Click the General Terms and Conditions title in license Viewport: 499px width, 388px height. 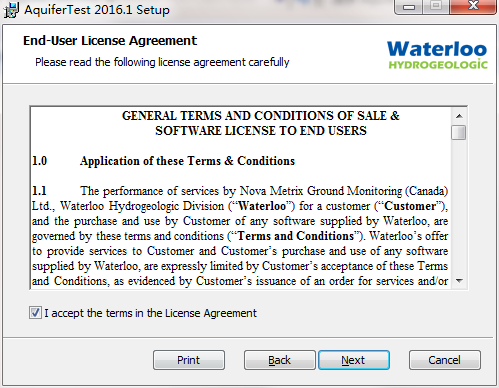pos(261,123)
